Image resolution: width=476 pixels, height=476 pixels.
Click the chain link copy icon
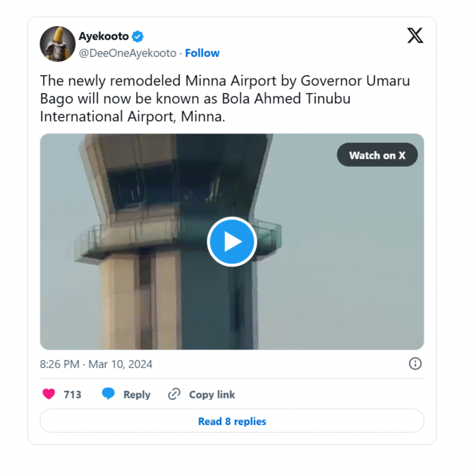174,394
